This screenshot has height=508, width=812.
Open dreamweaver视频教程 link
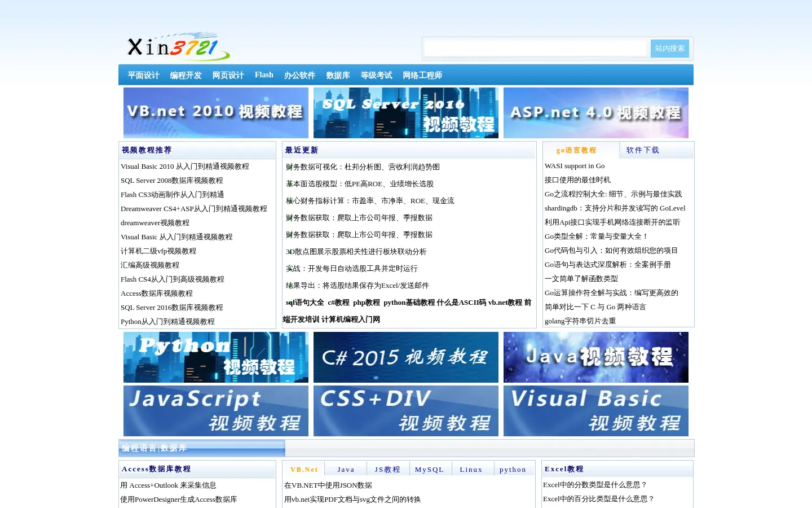155,223
